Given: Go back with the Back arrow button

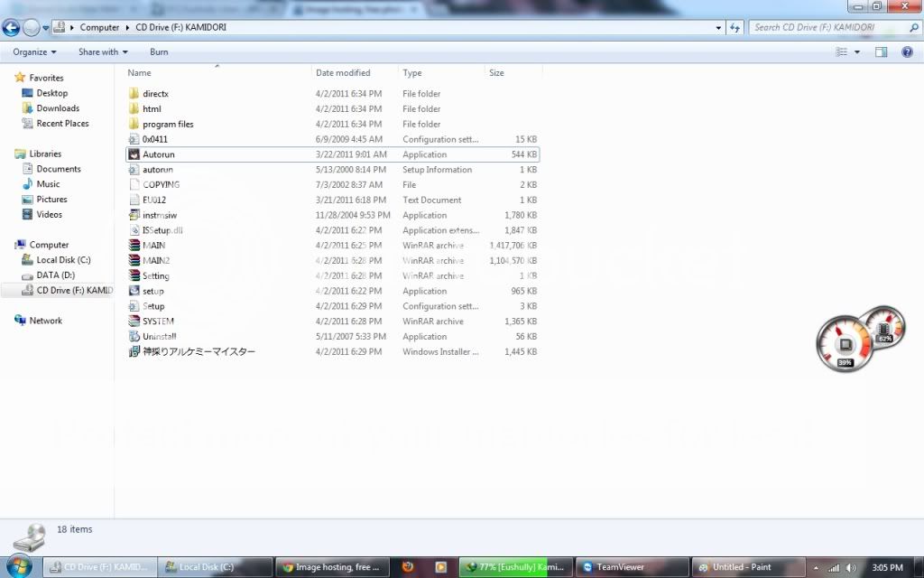Looking at the screenshot, I should 12,28.
